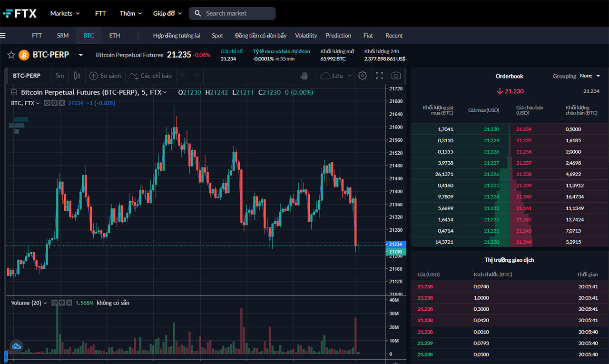Screen dimensions: 609x364
Task: Switch to the ETH market tab
Action: [115, 36]
